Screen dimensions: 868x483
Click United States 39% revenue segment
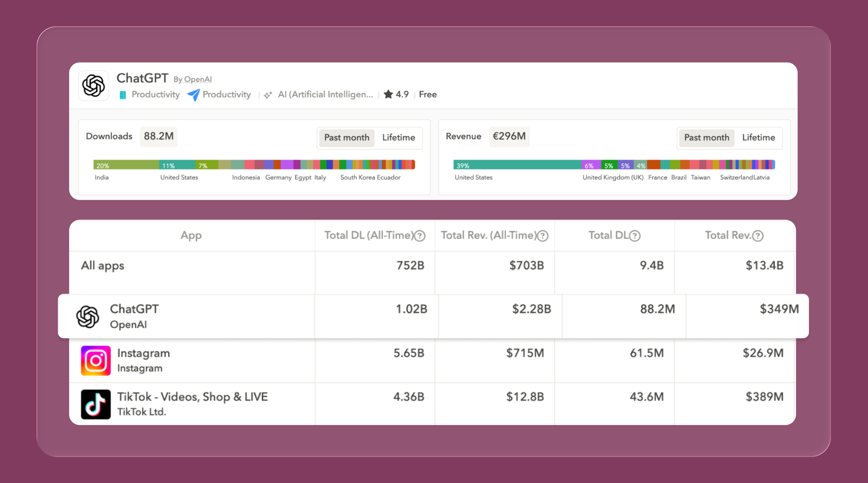(x=517, y=165)
